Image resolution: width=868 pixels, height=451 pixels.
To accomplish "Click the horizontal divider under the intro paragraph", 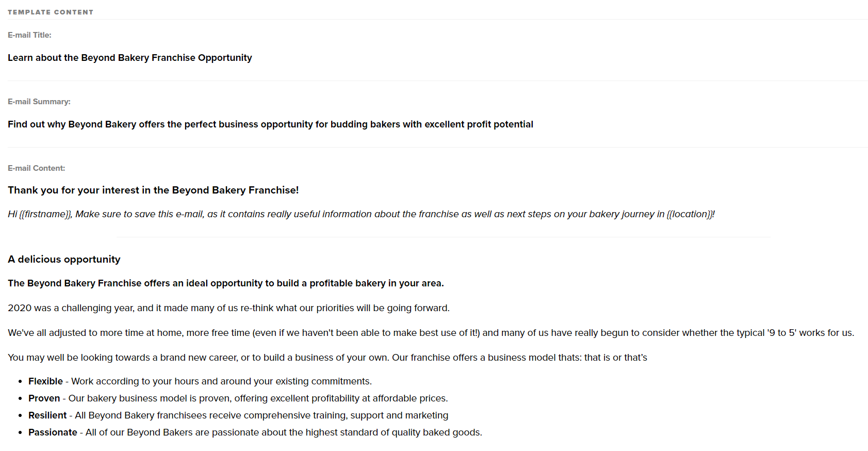I will 444,237.
